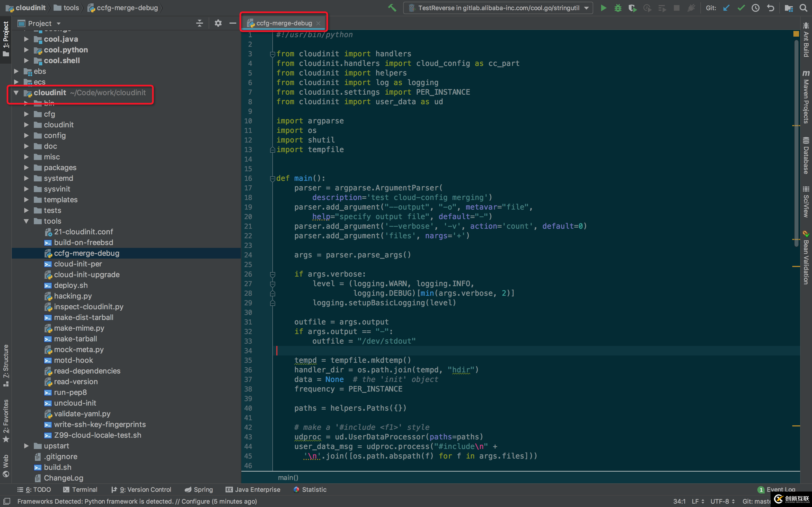Commit changes to Git
Screen dimensions: 812x507
point(741,8)
